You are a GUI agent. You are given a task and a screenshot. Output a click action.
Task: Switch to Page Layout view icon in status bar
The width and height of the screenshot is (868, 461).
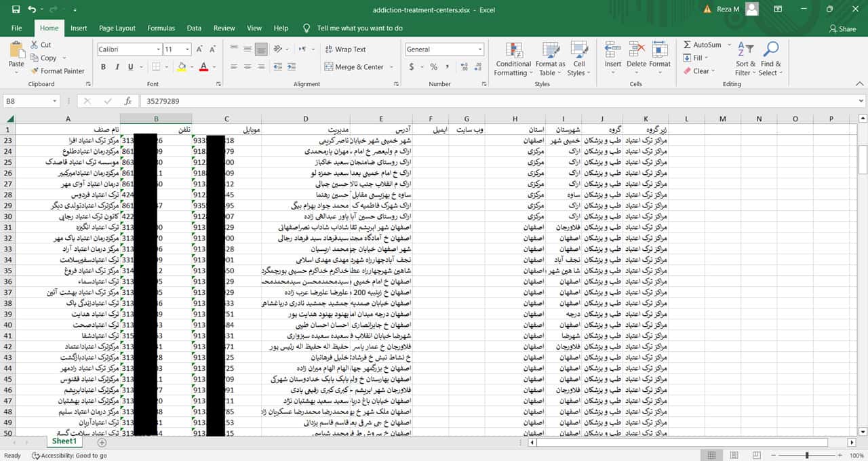pos(732,456)
